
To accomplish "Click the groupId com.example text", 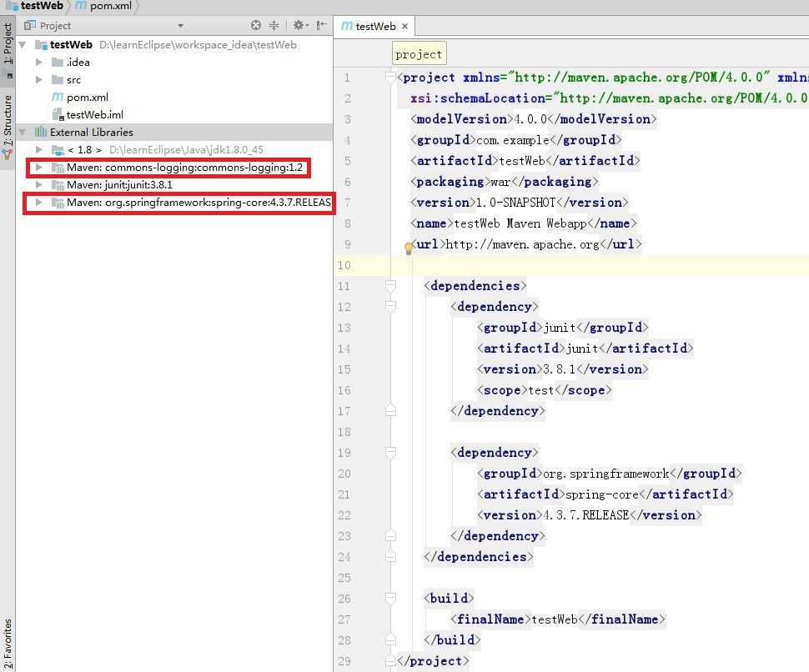I will point(512,140).
